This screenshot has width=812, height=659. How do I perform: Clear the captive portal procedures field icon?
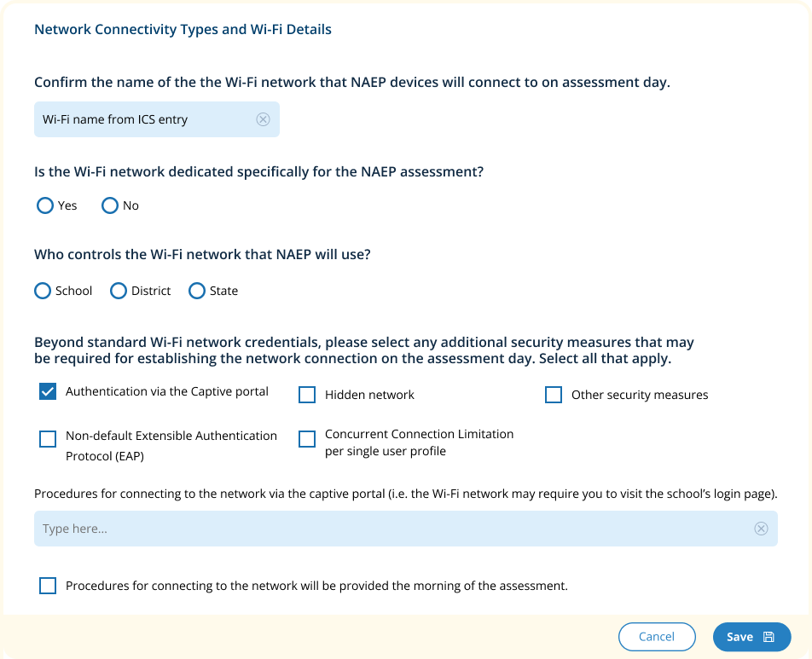click(x=761, y=529)
